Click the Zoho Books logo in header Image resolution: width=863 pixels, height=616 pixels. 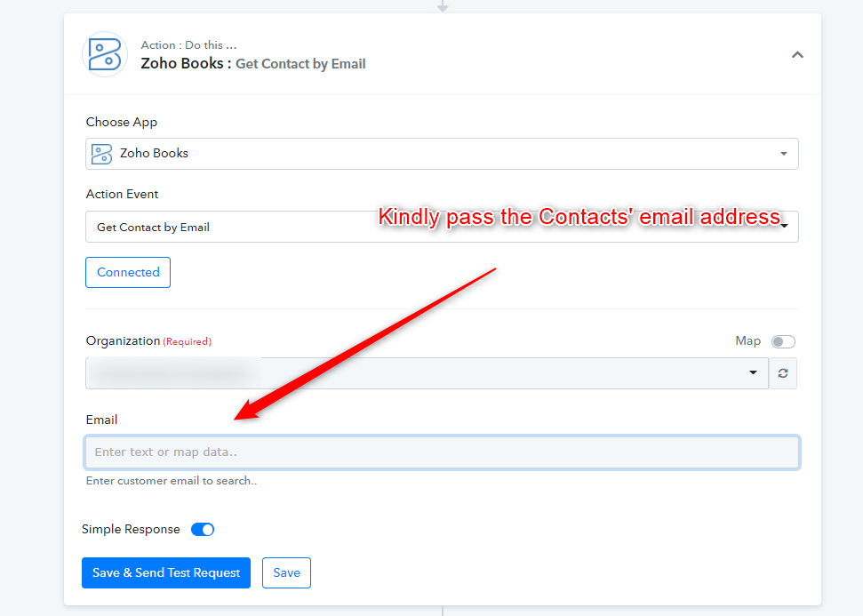coord(105,54)
